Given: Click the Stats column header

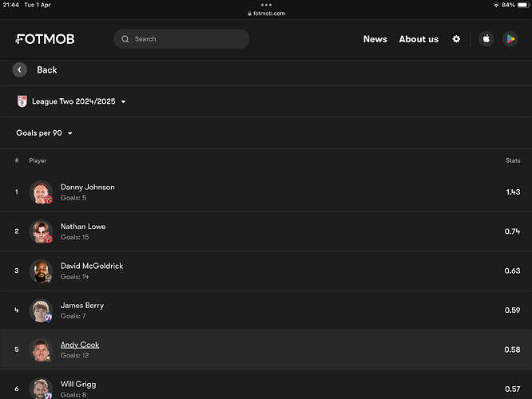Looking at the screenshot, I should [x=513, y=160].
